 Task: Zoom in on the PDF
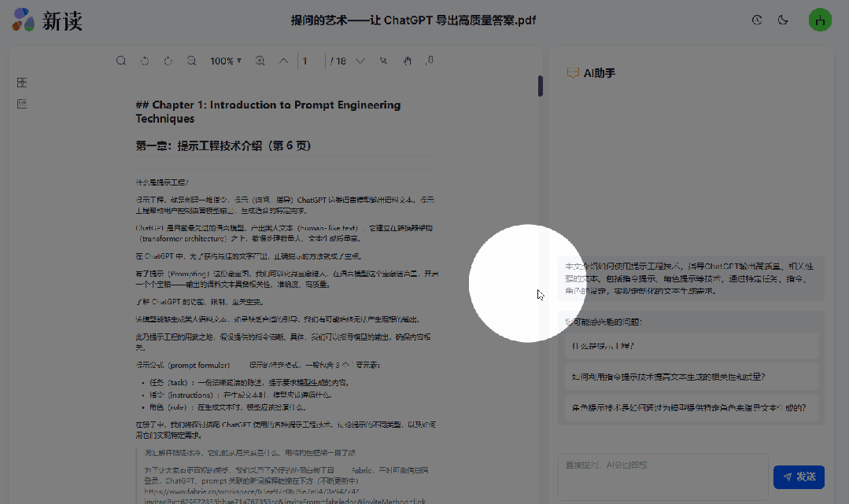pos(260,61)
